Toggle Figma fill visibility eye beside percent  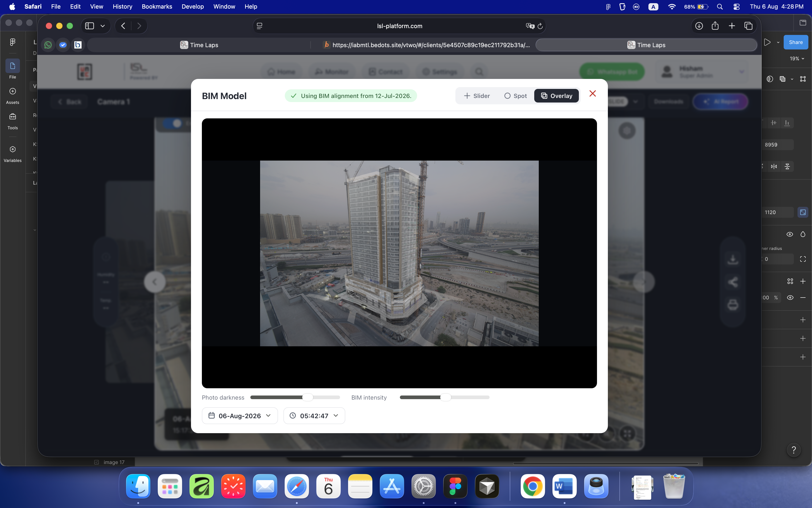[x=790, y=297]
